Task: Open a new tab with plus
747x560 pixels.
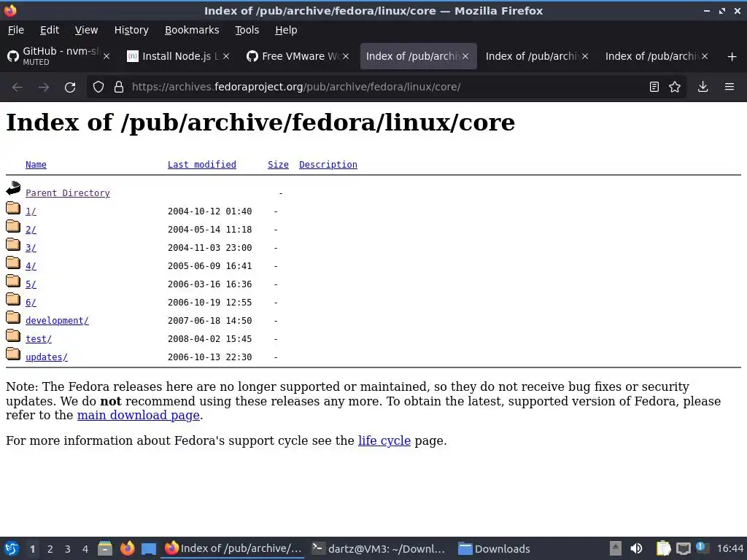Action: tap(732, 57)
